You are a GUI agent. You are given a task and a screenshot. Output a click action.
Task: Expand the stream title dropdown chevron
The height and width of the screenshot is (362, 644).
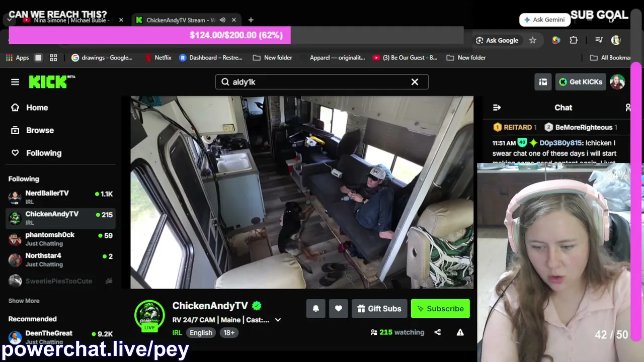pos(278,320)
